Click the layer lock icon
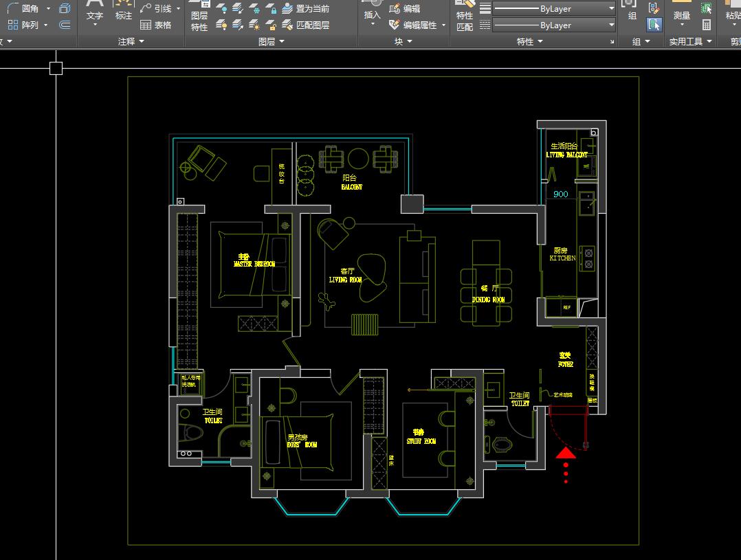The height and width of the screenshot is (560, 741). point(271,8)
